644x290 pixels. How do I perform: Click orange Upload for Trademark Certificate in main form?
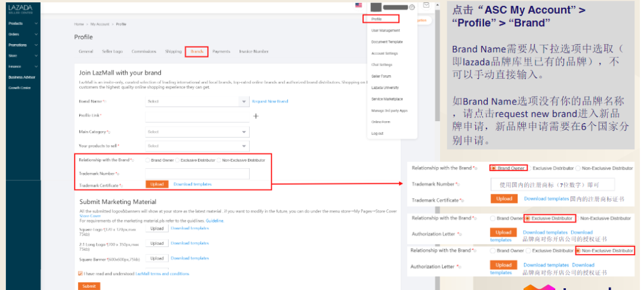click(x=157, y=184)
